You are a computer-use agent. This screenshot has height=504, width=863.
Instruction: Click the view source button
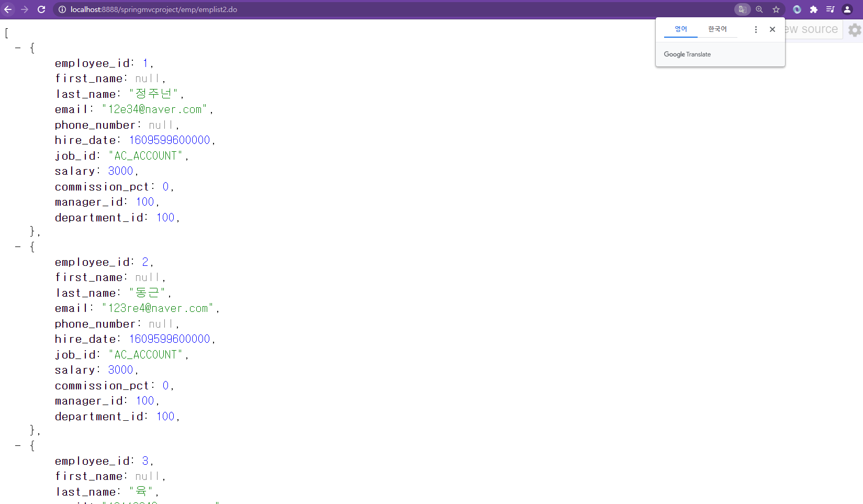click(x=814, y=29)
